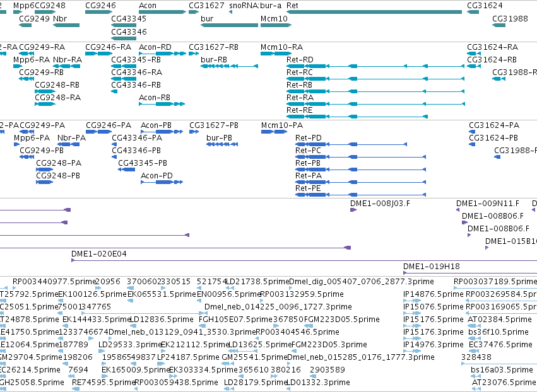
Task: Open the CG9248-RB transcript label
Action: point(57,85)
